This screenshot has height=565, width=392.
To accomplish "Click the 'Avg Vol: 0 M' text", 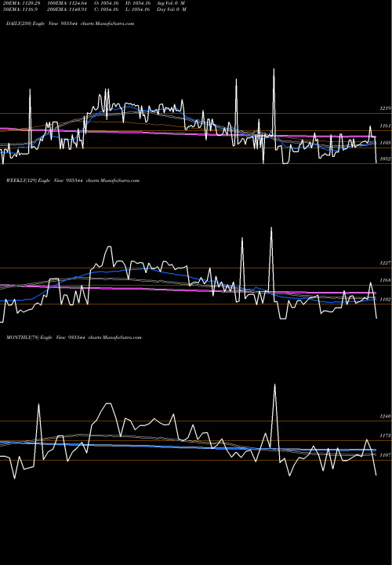I will (171, 3).
